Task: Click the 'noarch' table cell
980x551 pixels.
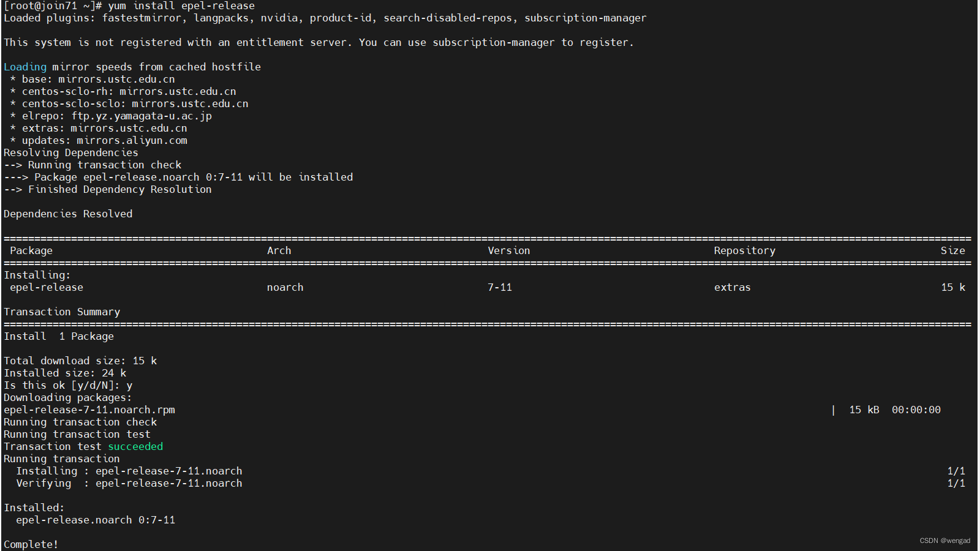Action: pos(285,288)
